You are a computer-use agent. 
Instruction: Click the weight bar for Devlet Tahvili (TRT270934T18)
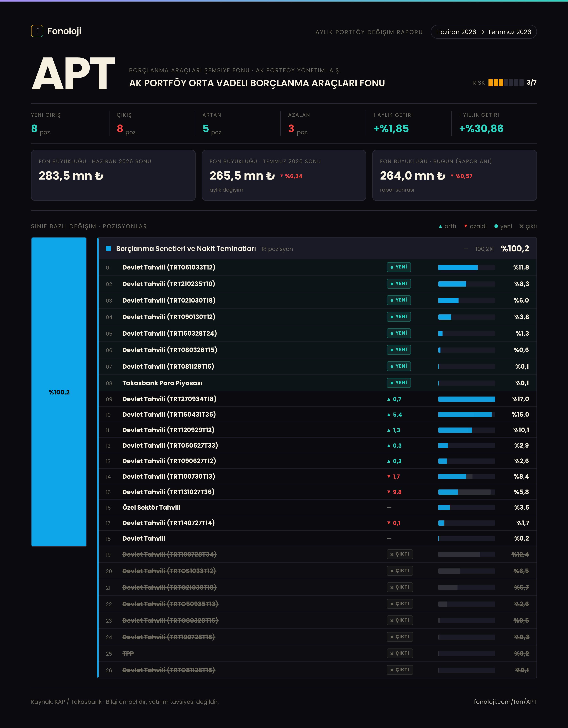click(467, 399)
